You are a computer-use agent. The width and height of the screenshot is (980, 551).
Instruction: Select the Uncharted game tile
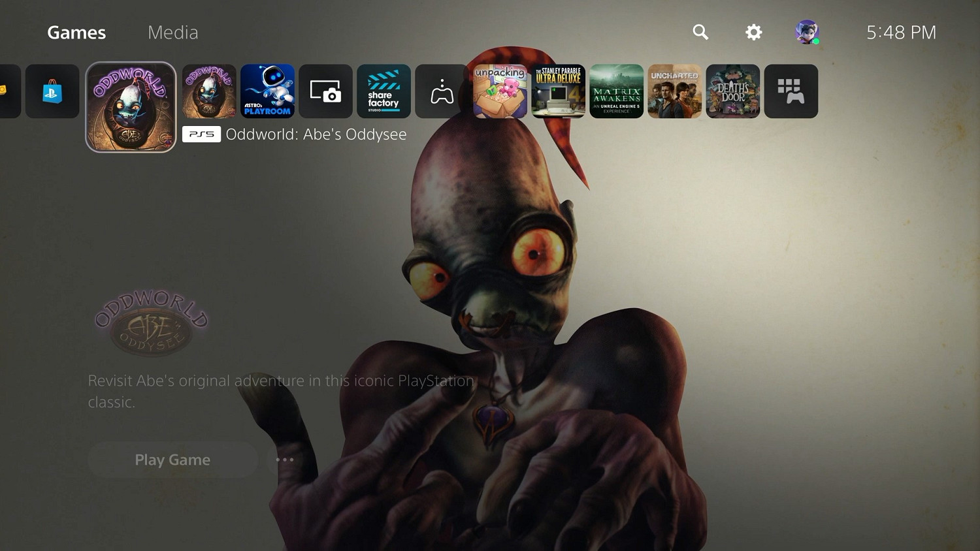tap(674, 91)
